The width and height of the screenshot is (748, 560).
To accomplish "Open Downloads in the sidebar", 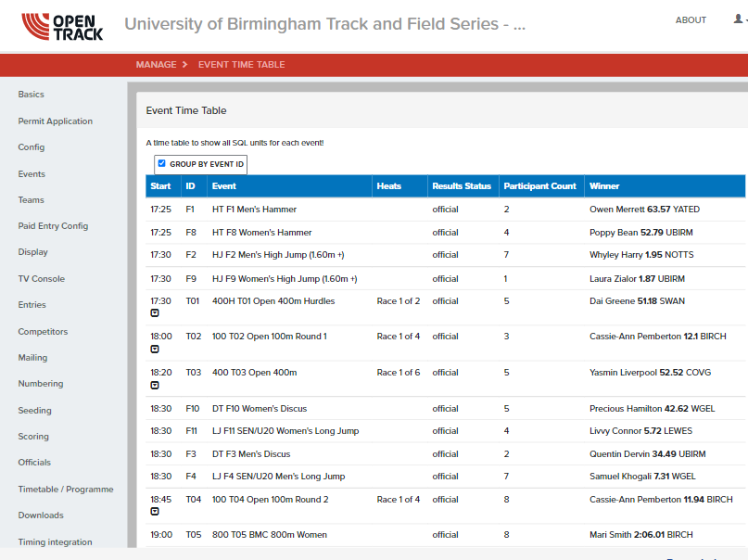I will 41,515.
